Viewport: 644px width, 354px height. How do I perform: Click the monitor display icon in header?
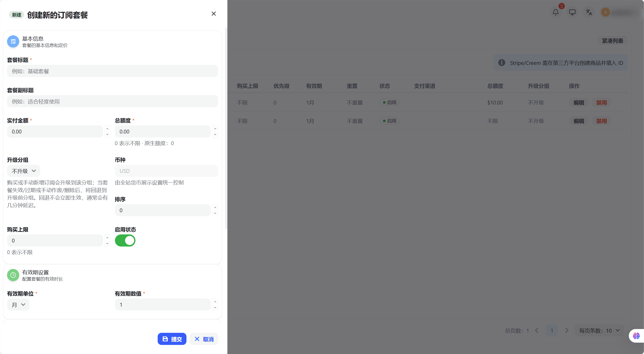click(x=572, y=12)
